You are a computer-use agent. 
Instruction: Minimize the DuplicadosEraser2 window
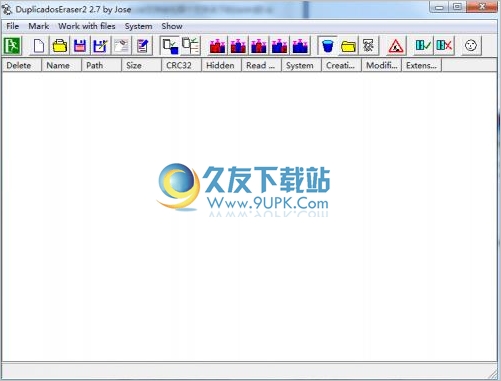pos(439,7)
